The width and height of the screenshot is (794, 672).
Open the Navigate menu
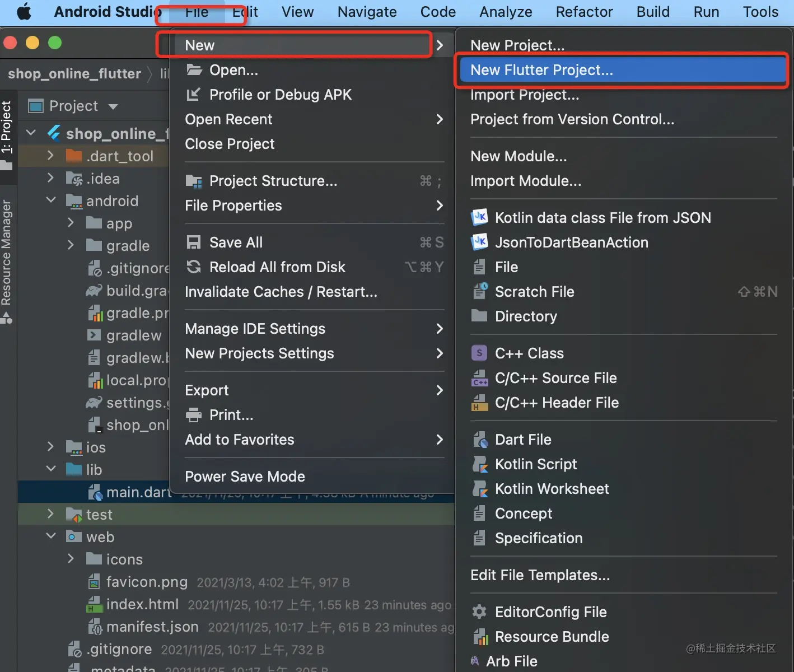pos(367,12)
